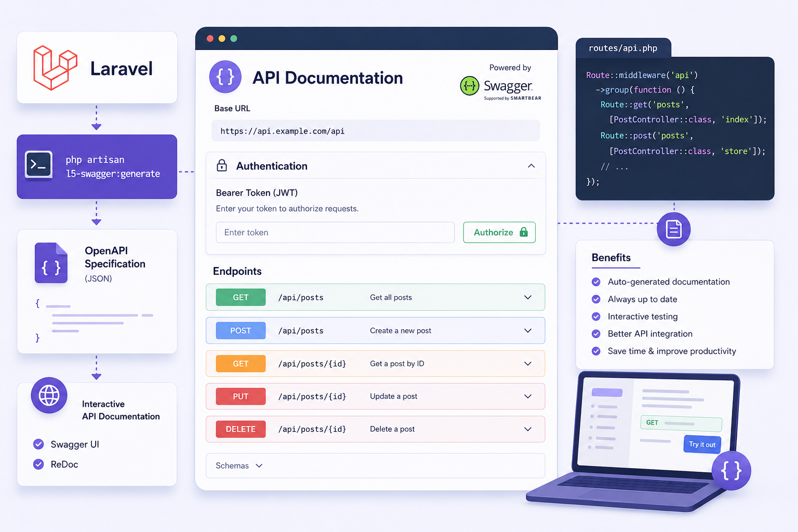798x532 pixels.
Task: Toggle the ReDoc checkmark
Action: pyautogui.click(x=38, y=464)
